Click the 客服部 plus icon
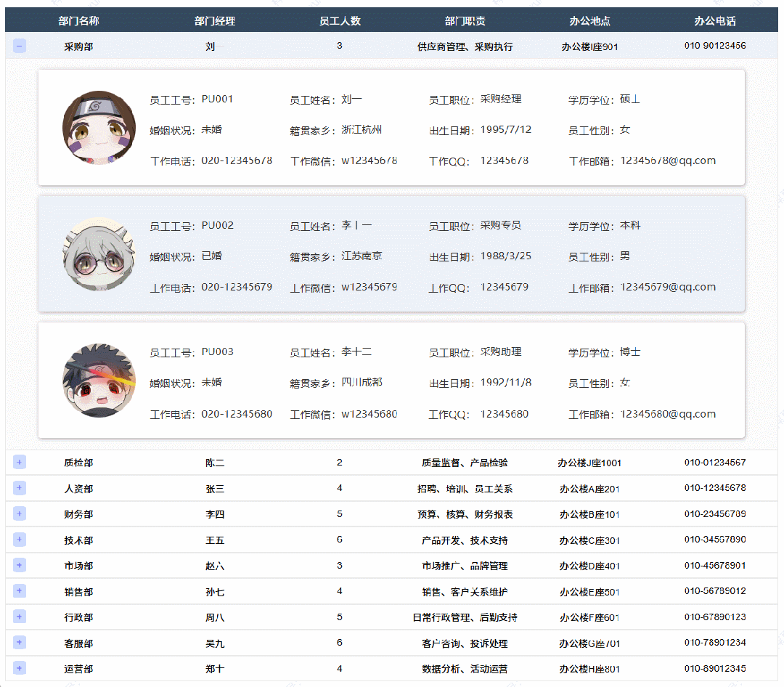 click(x=20, y=643)
